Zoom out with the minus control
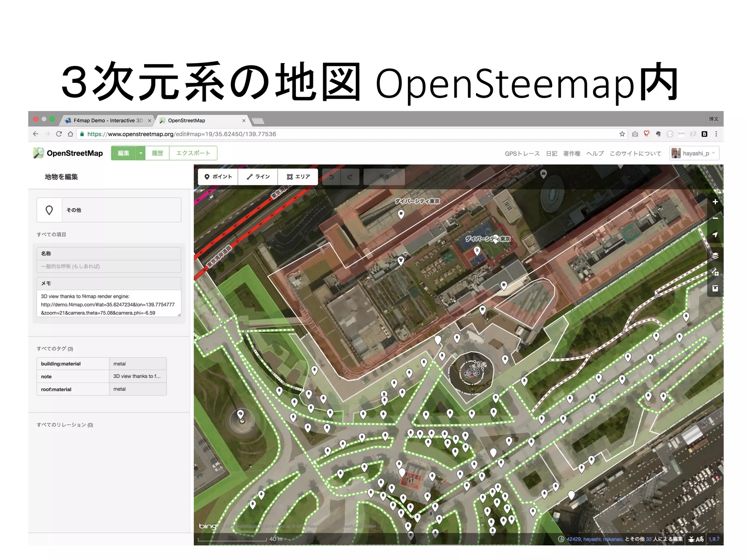This screenshot has height=560, width=747. click(715, 218)
